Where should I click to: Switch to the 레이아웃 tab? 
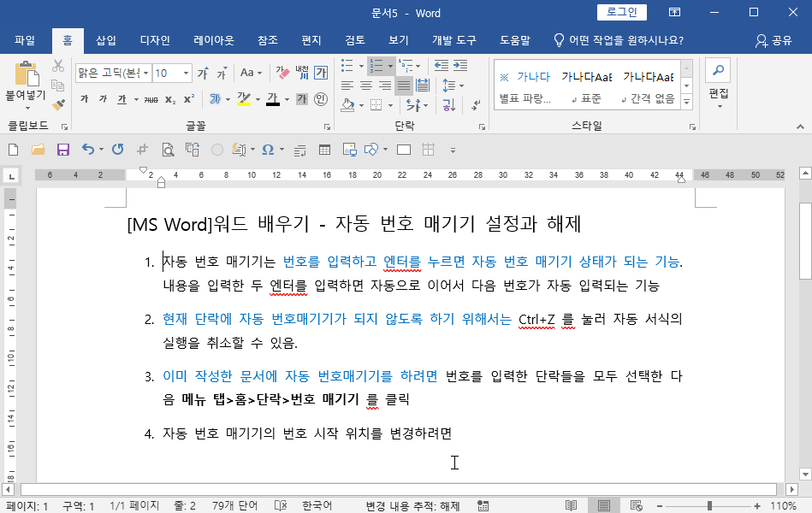[x=214, y=40]
